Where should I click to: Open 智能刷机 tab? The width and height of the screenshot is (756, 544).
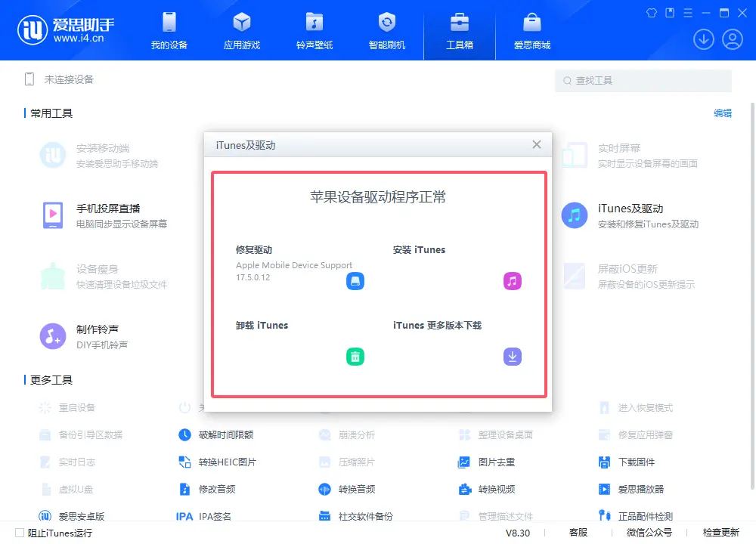coord(386,31)
